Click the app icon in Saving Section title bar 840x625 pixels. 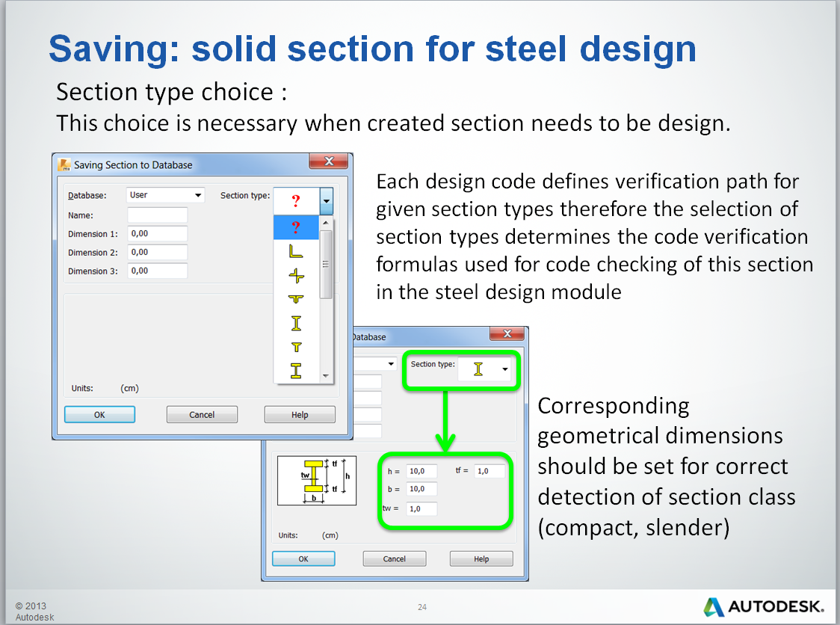pos(64,164)
